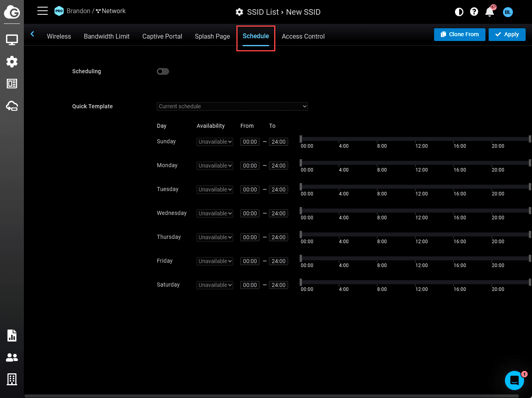Open the help question mark icon

click(x=474, y=12)
